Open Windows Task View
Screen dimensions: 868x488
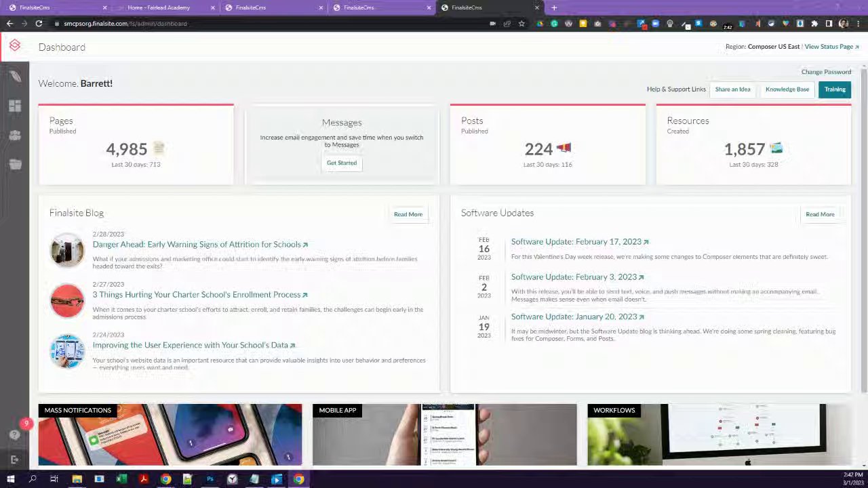coord(54,479)
